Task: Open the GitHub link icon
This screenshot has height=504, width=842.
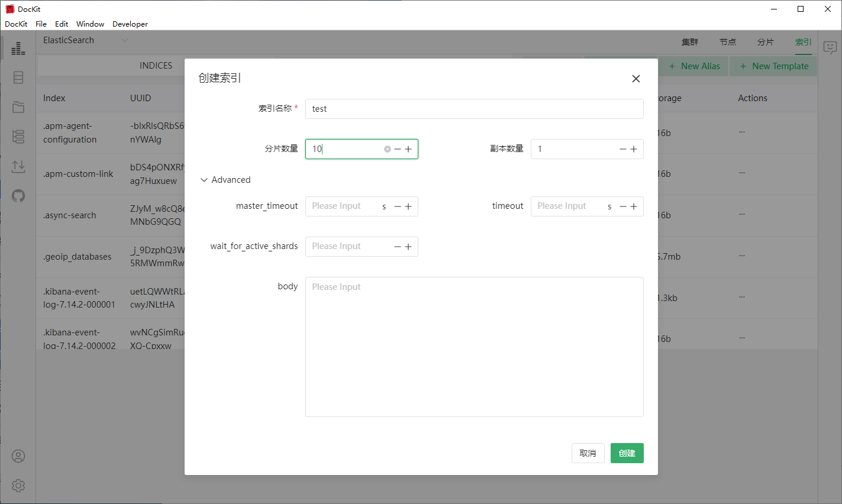Action: click(x=18, y=196)
